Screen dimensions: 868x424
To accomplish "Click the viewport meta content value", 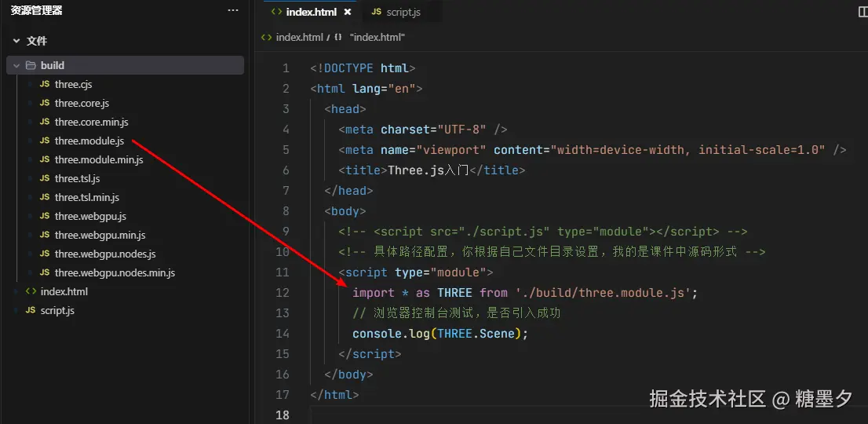I will pyautogui.click(x=687, y=150).
